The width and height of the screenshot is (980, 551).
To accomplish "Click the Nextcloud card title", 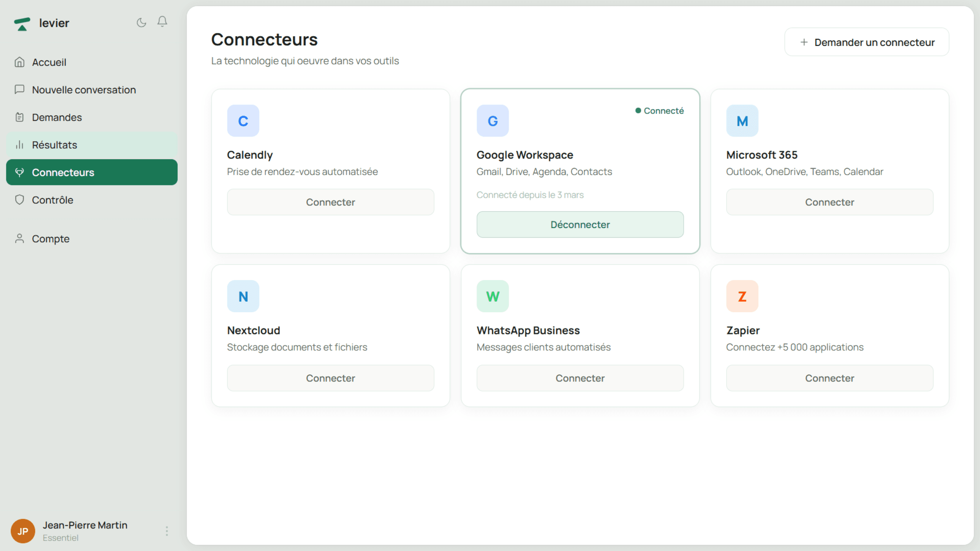I will [x=253, y=330].
